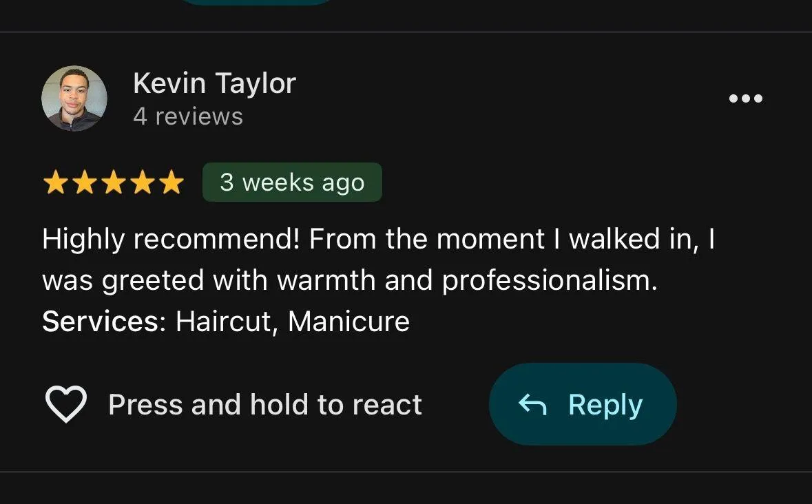This screenshot has height=504, width=812.
Task: Click the Reply button
Action: pos(583,404)
